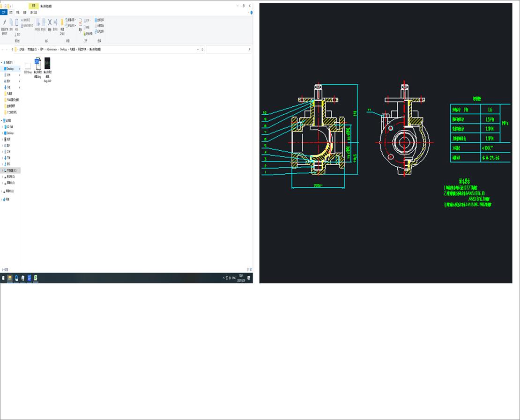
Task: Click the History command in the Open group
Action: pyautogui.click(x=88, y=34)
